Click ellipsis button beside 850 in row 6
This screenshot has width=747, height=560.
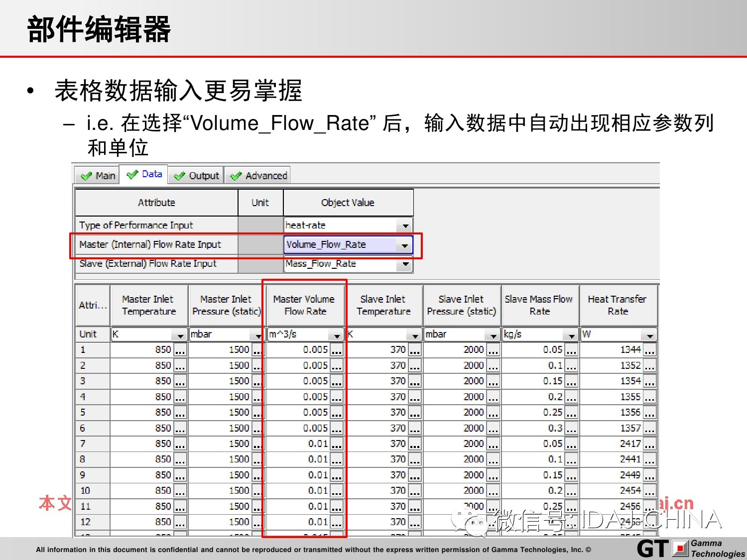pyautogui.click(x=180, y=429)
